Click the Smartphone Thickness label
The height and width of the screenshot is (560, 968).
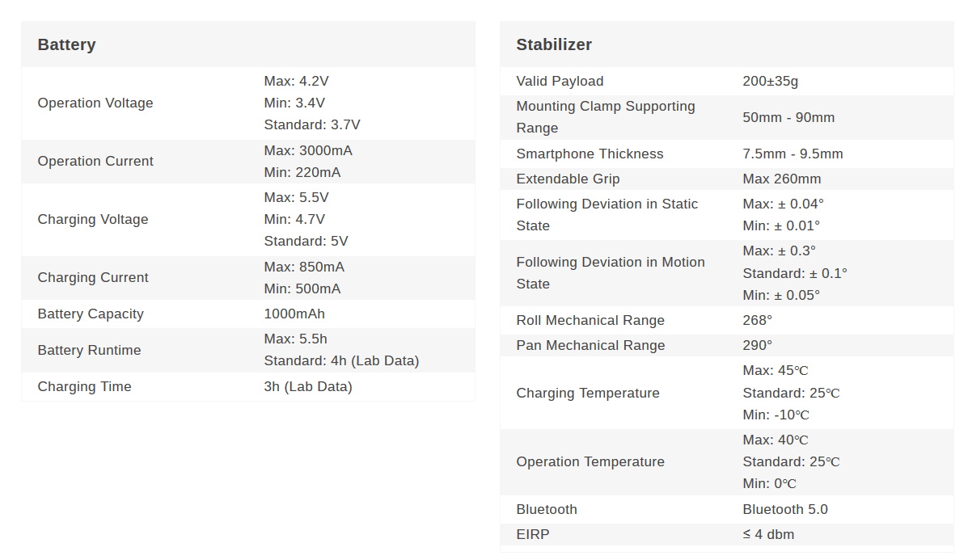(590, 154)
